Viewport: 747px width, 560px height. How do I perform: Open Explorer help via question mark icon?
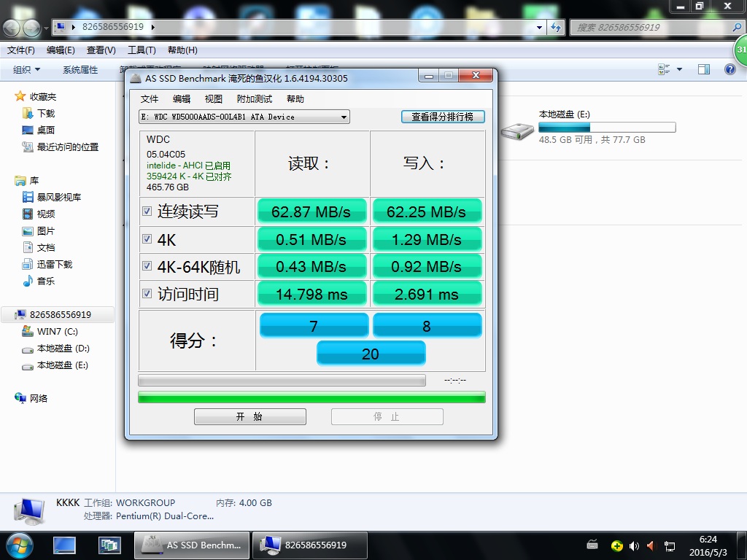[x=729, y=69]
